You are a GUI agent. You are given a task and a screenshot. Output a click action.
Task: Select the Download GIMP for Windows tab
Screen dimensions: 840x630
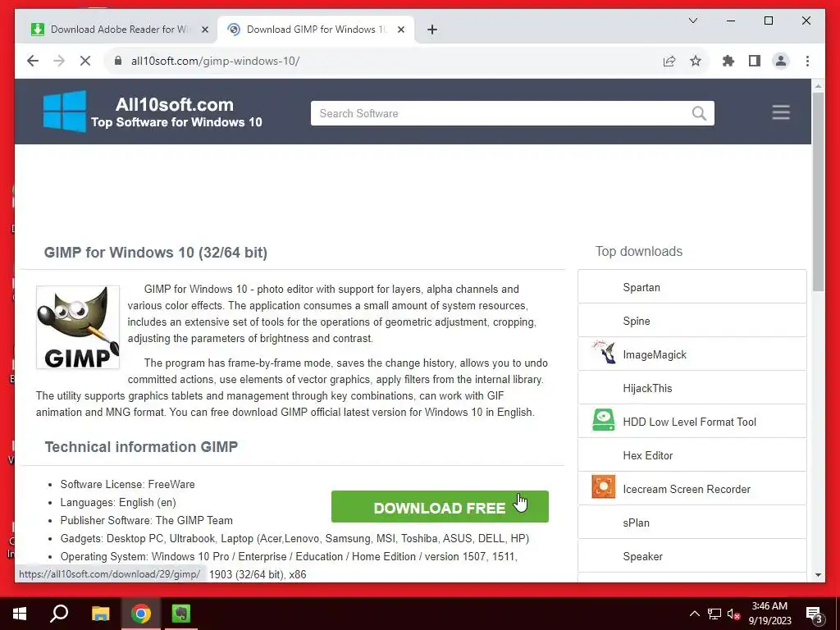315,30
